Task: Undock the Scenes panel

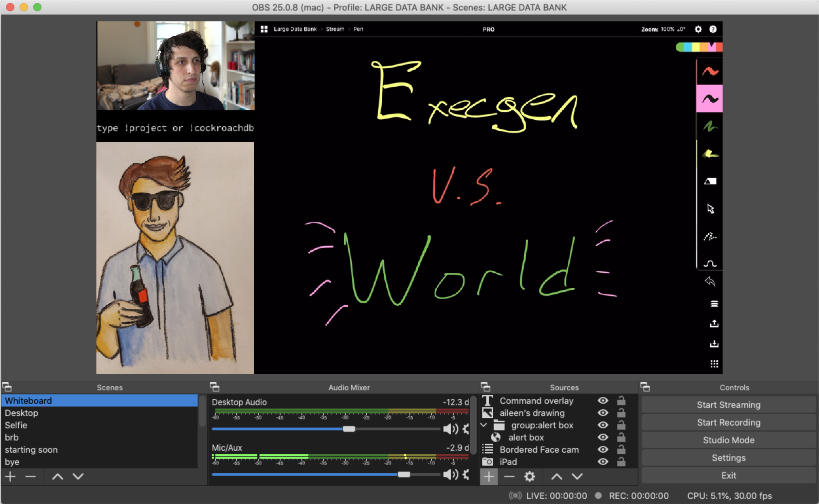Action: (7, 387)
